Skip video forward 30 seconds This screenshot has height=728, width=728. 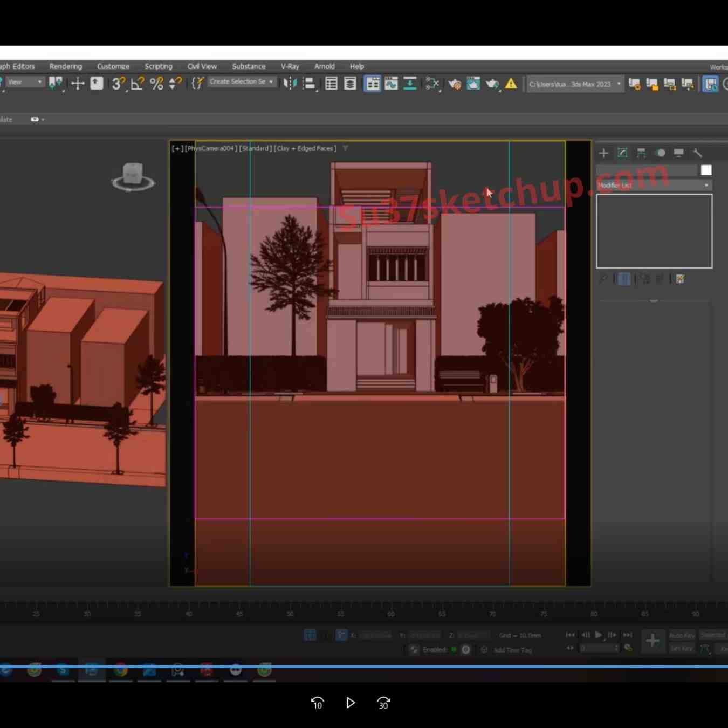coord(383,703)
